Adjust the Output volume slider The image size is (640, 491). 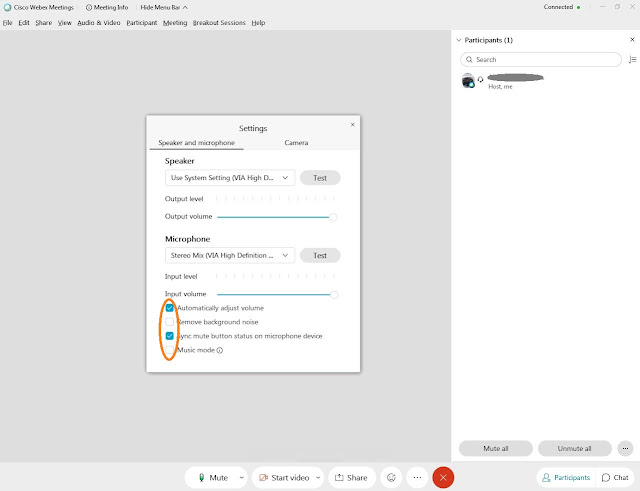click(x=276, y=217)
